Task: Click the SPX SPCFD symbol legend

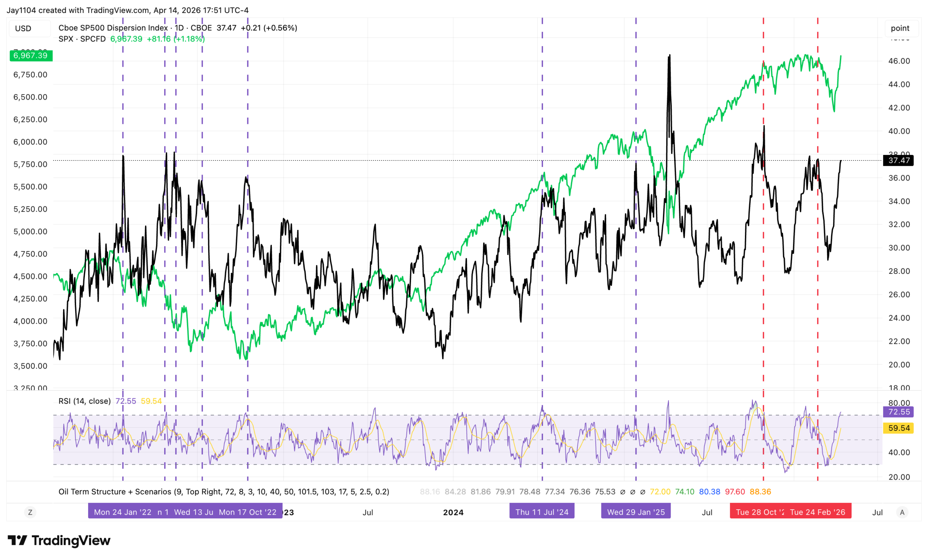Action: pyautogui.click(x=82, y=39)
